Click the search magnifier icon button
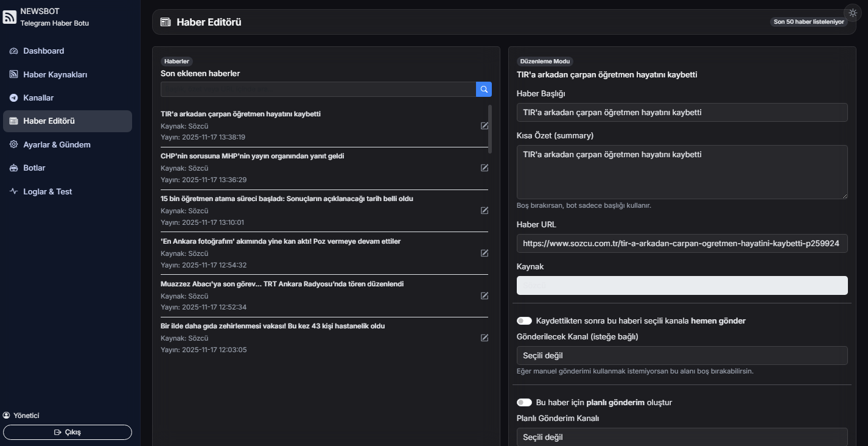This screenshot has height=446, width=868. (x=484, y=90)
